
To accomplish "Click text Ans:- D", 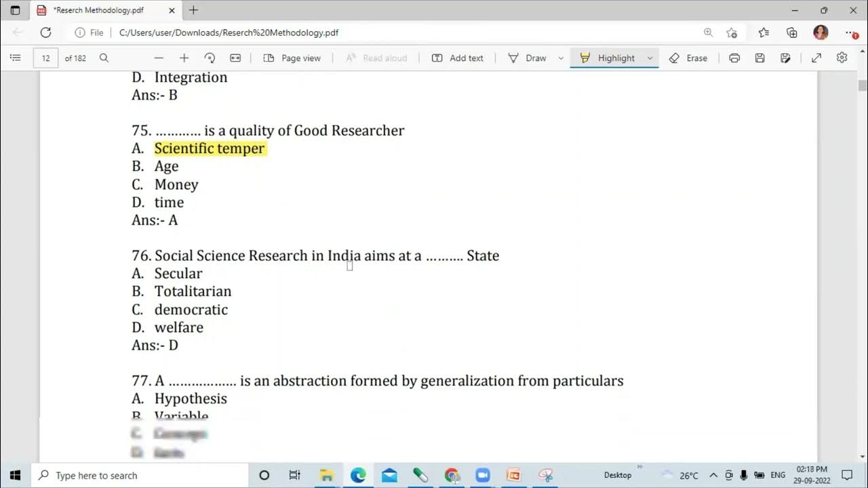I will pyautogui.click(x=155, y=345).
